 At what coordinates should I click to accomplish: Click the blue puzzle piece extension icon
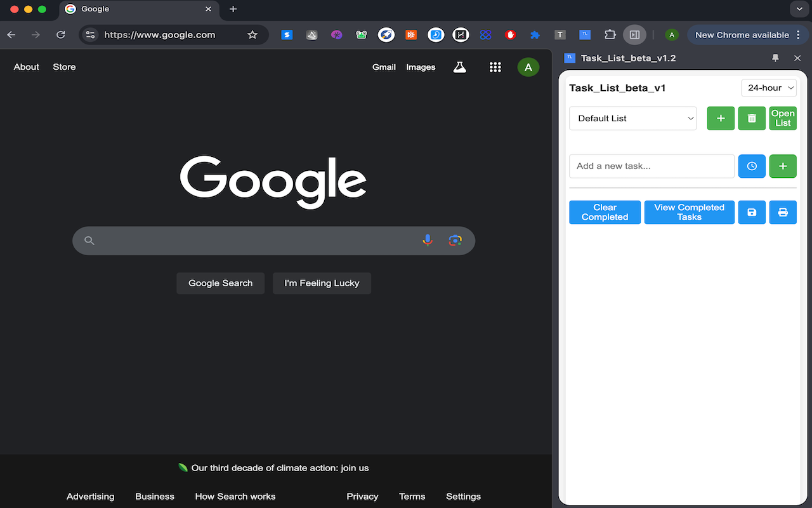click(x=535, y=35)
